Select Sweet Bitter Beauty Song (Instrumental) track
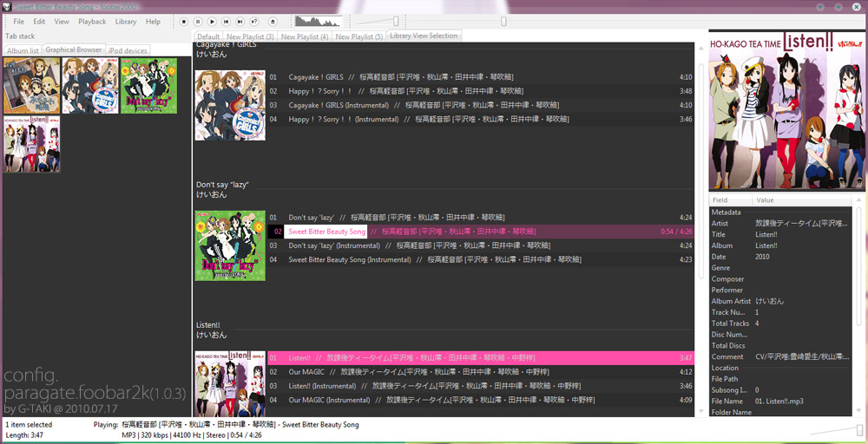The width and height of the screenshot is (868, 444). coord(481,259)
